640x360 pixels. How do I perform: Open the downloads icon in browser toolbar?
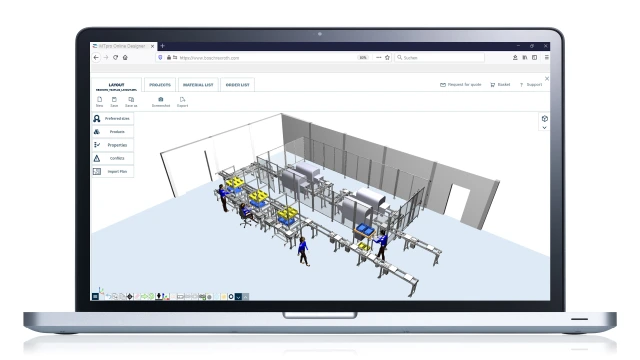point(515,58)
